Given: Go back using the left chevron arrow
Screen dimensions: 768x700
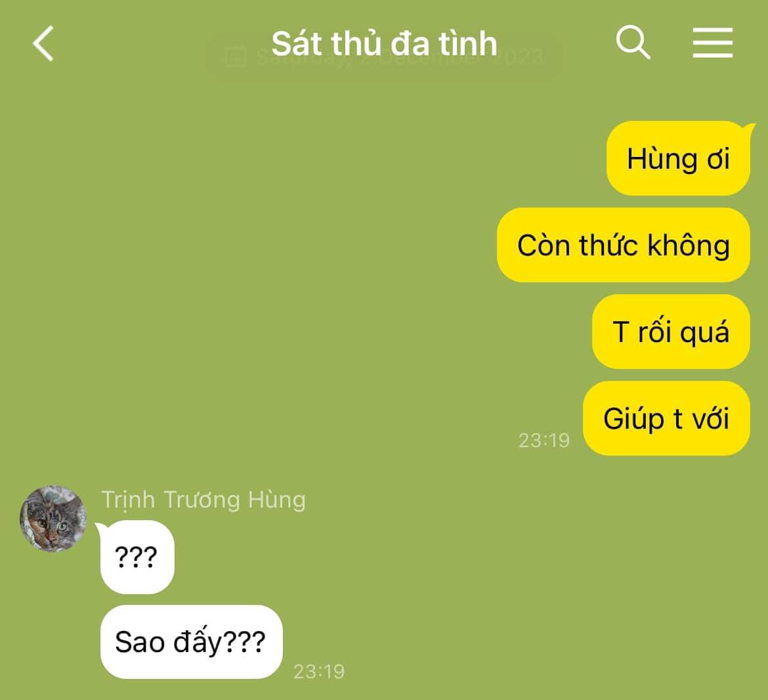Looking at the screenshot, I should (43, 43).
